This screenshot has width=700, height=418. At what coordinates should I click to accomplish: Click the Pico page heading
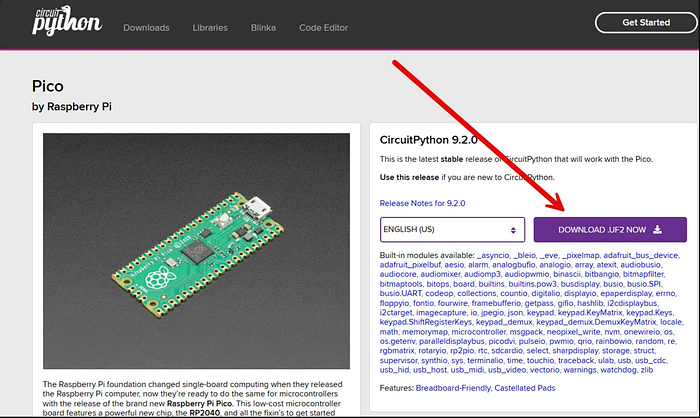pos(48,86)
